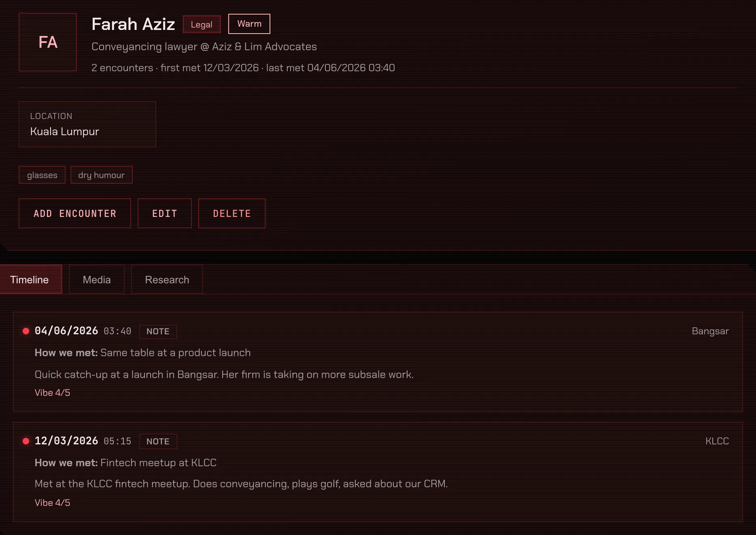The width and height of the screenshot is (756, 535).
Task: Click the Kuala Lumpur location card
Action: pyautogui.click(x=87, y=124)
